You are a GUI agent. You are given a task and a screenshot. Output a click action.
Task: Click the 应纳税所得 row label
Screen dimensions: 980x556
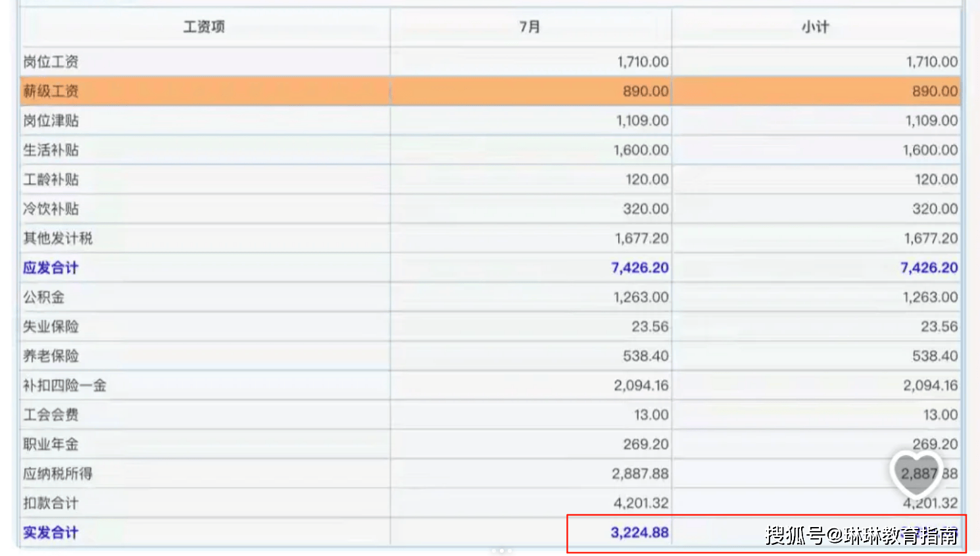point(58,474)
